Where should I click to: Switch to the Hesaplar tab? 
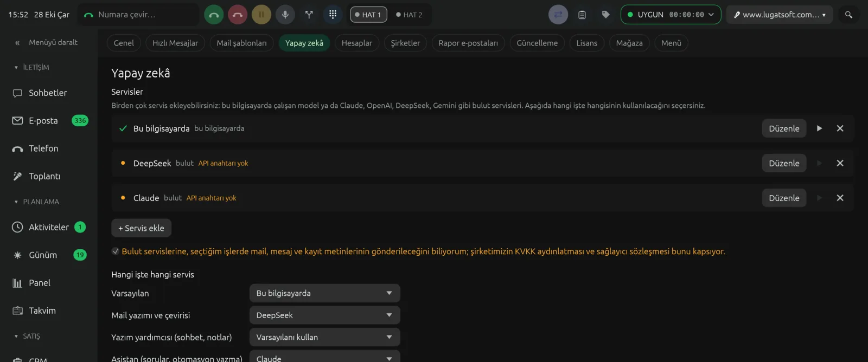tap(357, 43)
